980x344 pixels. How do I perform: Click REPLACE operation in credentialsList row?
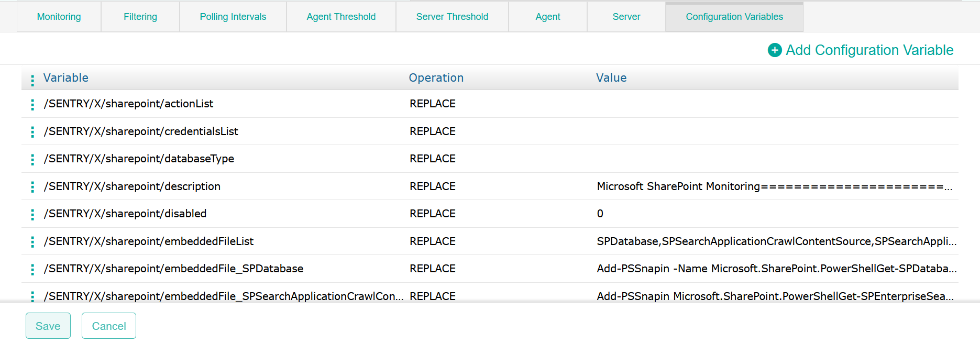(x=433, y=131)
